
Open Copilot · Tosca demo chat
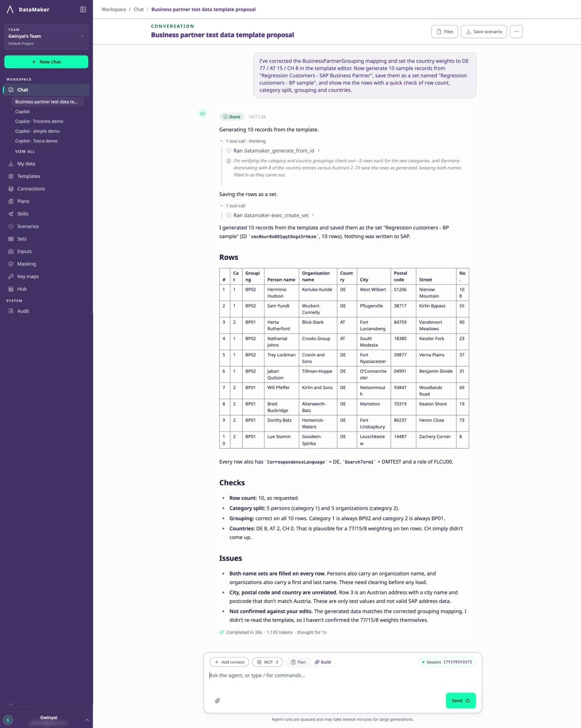coord(36,141)
